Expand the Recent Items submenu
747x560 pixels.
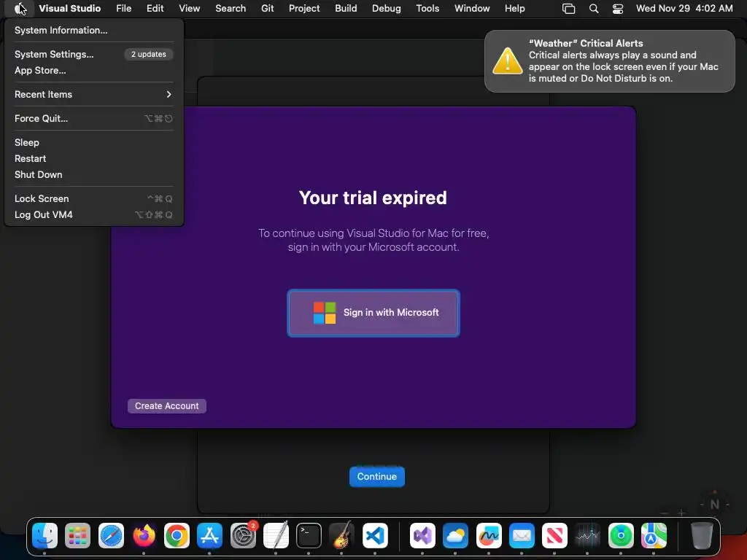(x=94, y=94)
